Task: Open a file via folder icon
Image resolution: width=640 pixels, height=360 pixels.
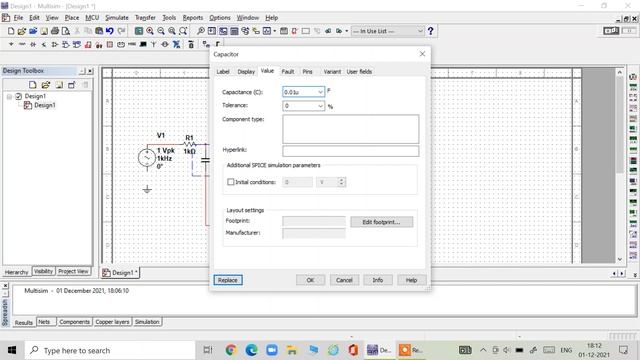Action: [x=22, y=31]
